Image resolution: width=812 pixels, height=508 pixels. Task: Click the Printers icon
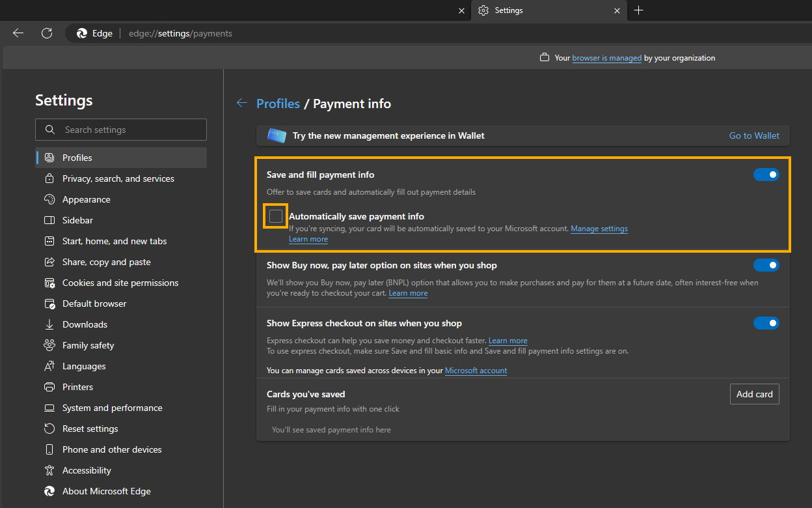(x=49, y=387)
